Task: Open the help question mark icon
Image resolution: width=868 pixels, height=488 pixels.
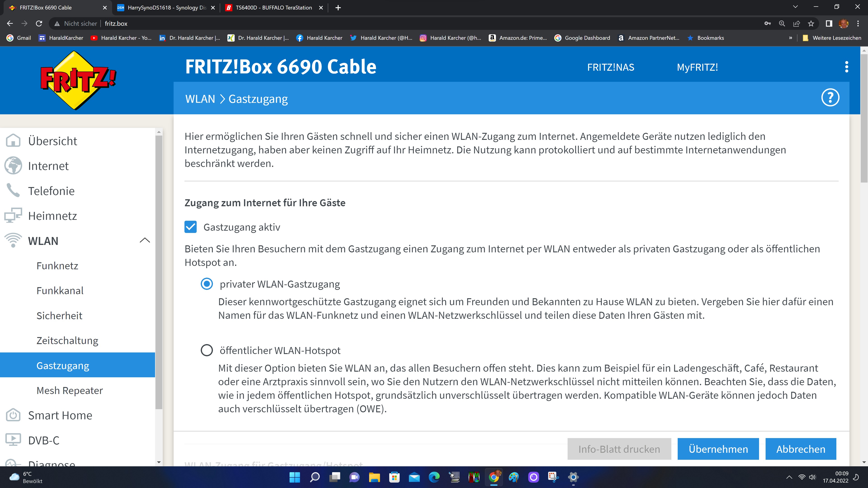Action: coord(830,98)
